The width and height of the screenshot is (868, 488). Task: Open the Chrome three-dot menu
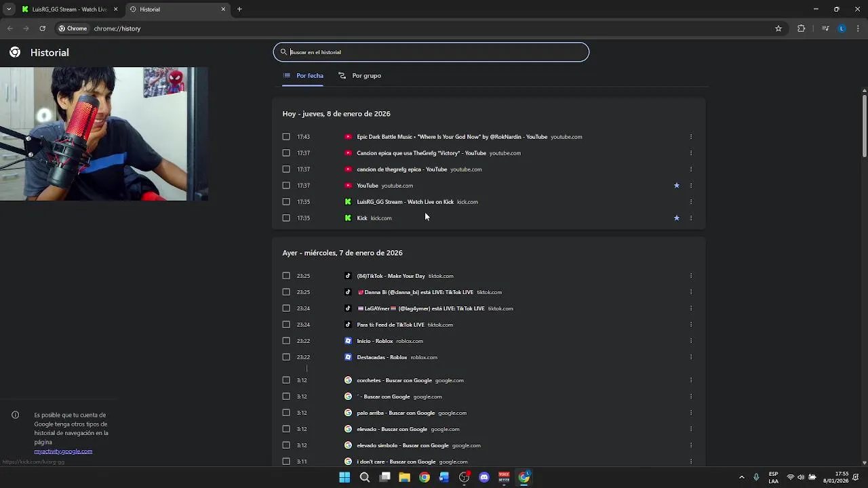coord(858,28)
